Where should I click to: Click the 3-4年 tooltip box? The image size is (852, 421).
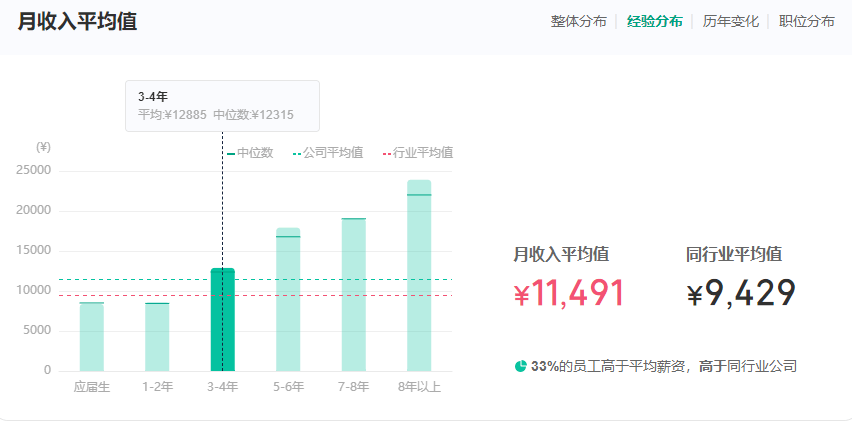pyautogui.click(x=222, y=106)
